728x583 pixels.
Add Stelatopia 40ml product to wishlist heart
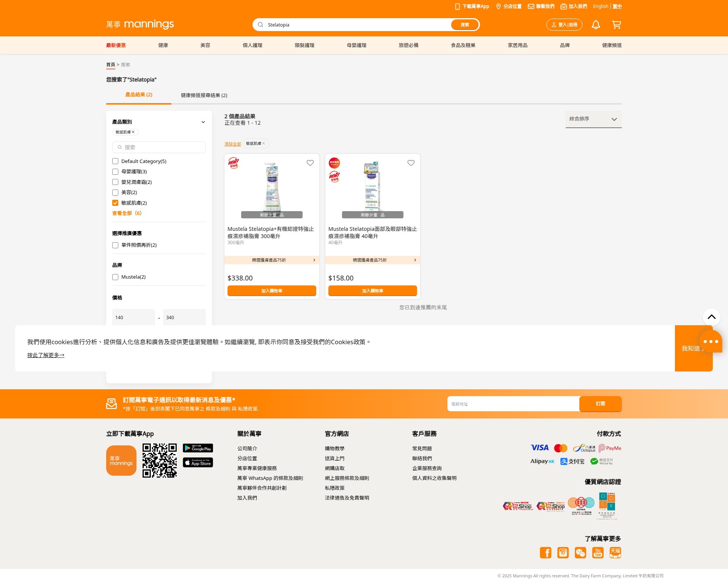(x=411, y=163)
